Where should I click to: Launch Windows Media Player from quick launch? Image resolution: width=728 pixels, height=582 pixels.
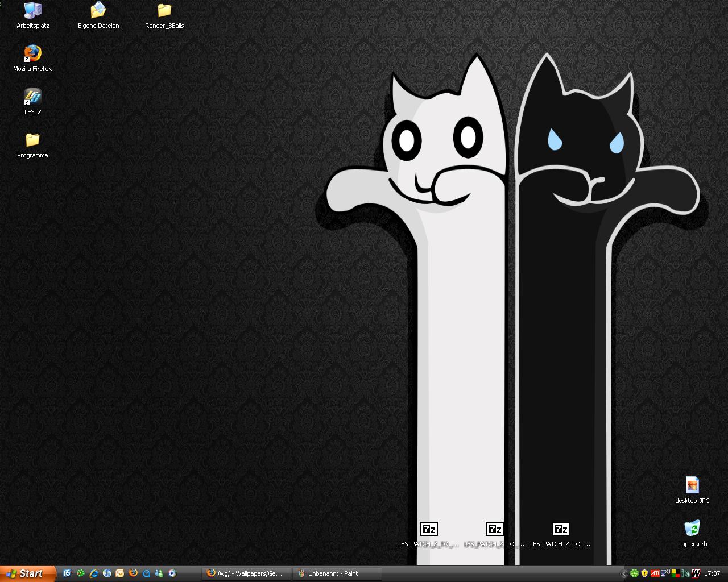click(x=172, y=573)
